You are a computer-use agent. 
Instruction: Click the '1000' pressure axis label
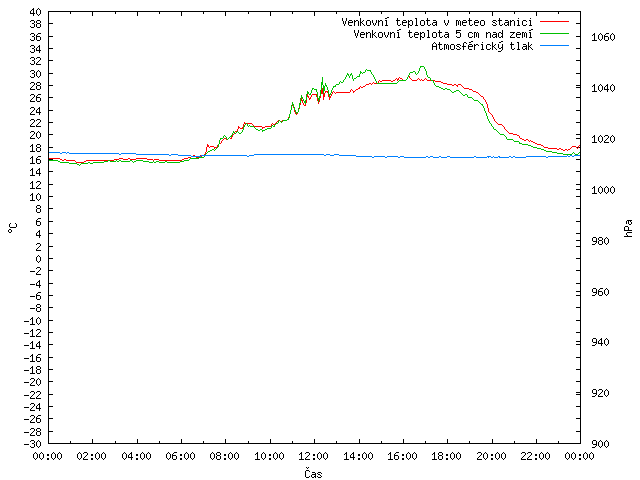click(x=603, y=190)
